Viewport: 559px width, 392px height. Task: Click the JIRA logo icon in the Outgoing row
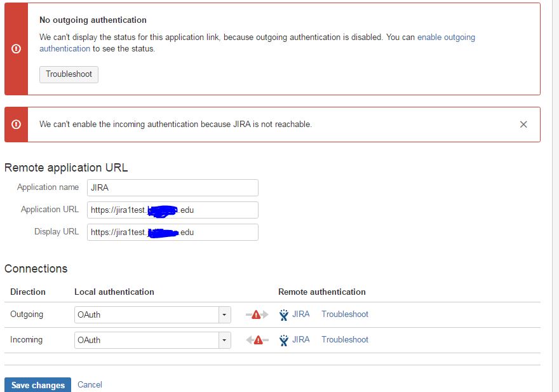point(284,315)
